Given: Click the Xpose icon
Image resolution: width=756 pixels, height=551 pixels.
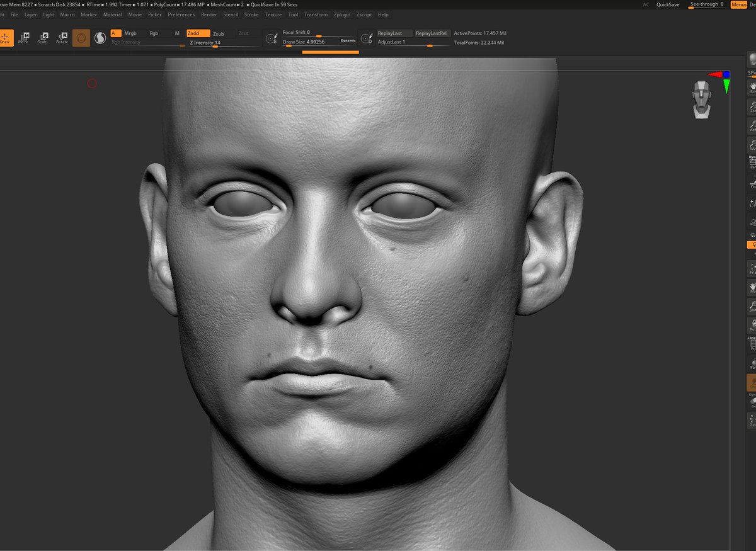Looking at the screenshot, I should (752, 421).
